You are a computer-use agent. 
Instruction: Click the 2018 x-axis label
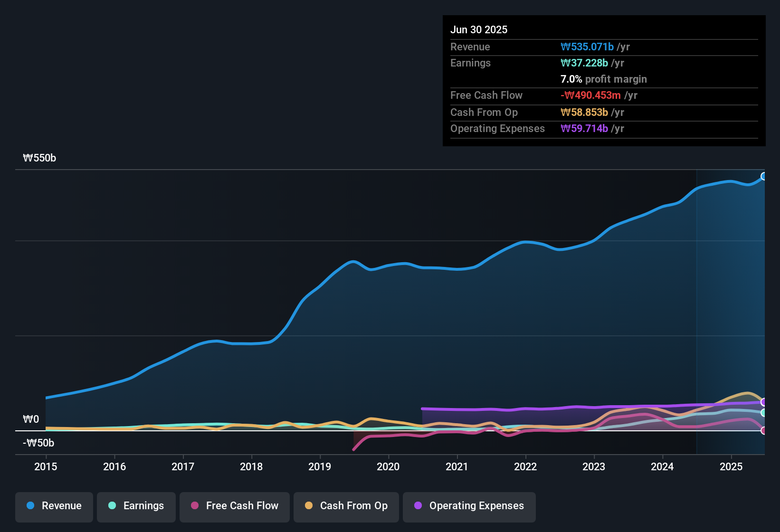(251, 467)
